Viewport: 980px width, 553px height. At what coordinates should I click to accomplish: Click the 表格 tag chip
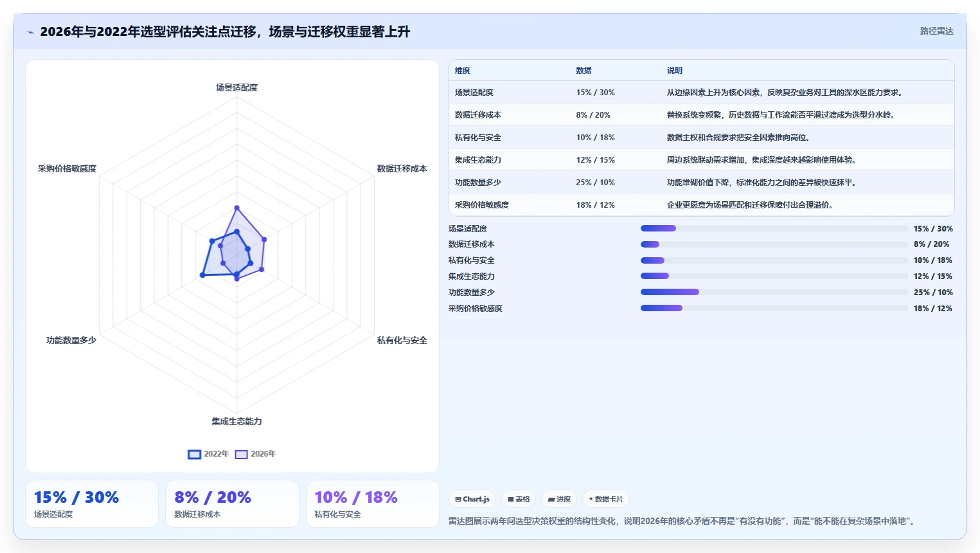point(519,499)
